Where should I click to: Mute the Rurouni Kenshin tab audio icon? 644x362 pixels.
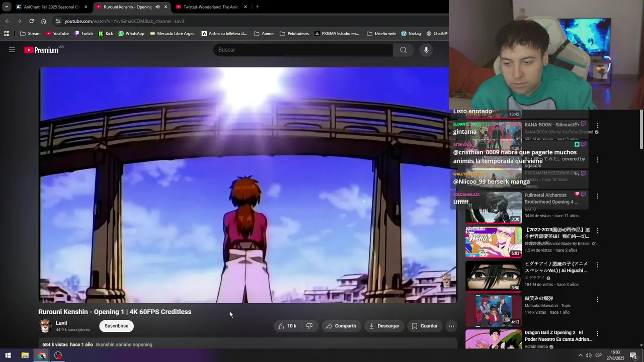pos(157,7)
